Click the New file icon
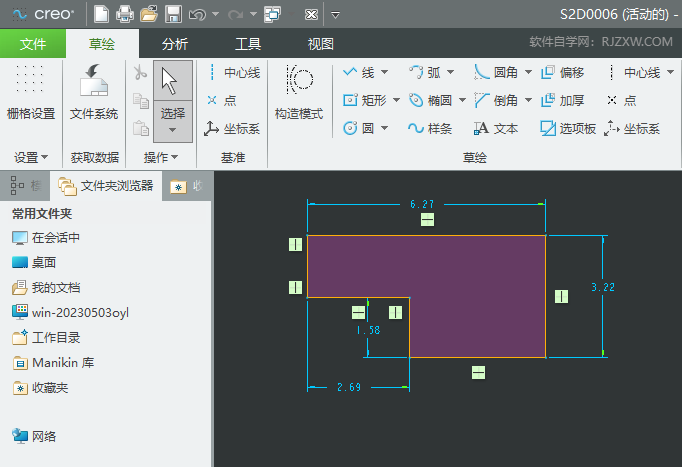682x467 pixels. coord(101,14)
